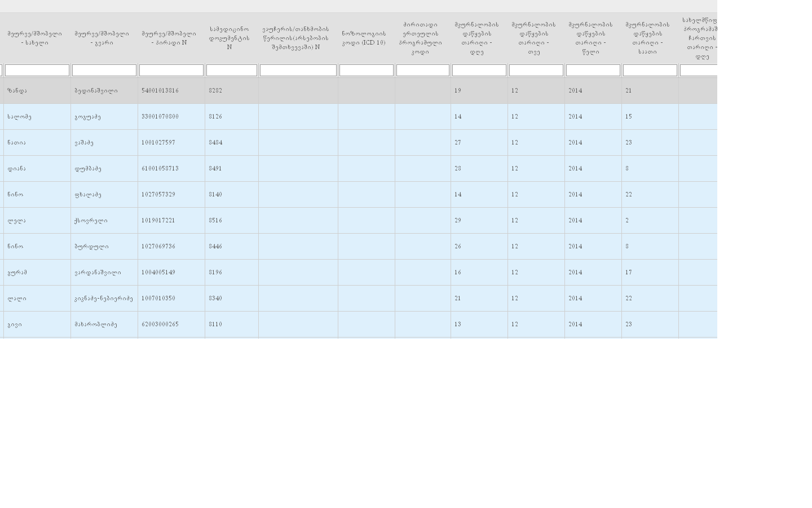Screen dimensions: 812x508
Task: Select the row with personal number 54001013816
Action: click(x=160, y=91)
